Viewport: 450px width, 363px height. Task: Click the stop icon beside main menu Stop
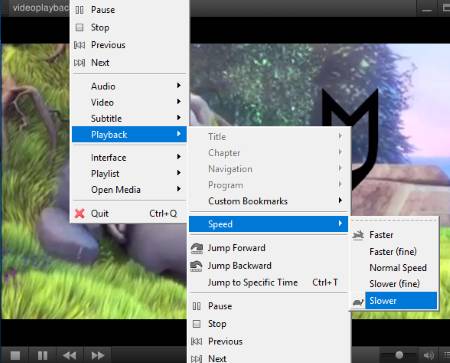[79, 27]
